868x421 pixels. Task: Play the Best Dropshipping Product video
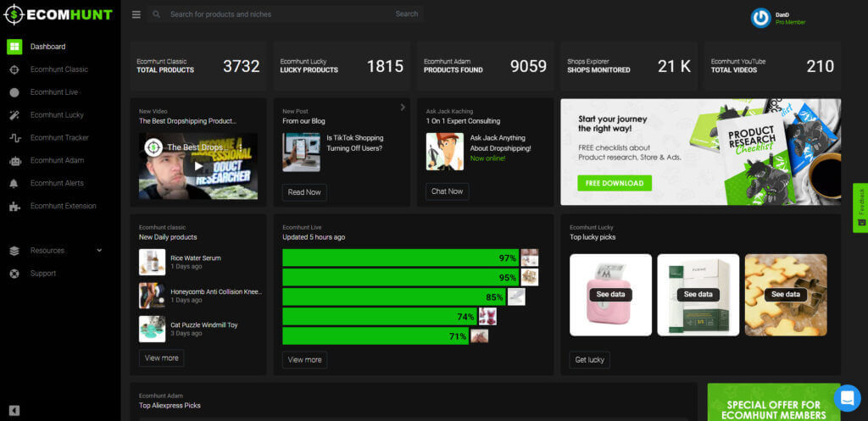pos(198,166)
